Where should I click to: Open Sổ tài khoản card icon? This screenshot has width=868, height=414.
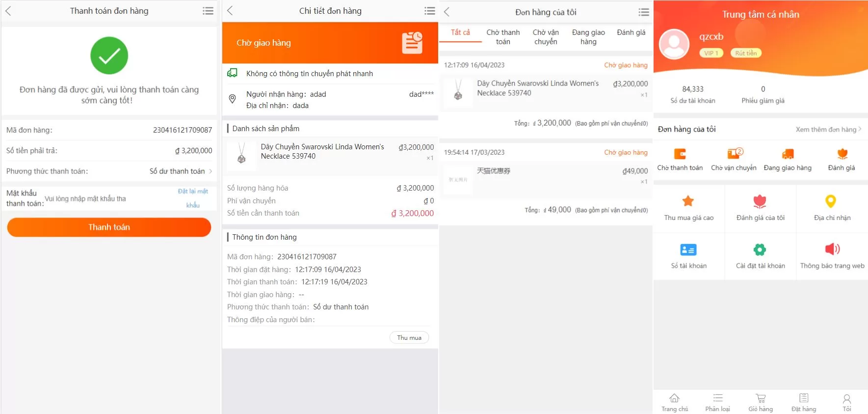point(688,250)
